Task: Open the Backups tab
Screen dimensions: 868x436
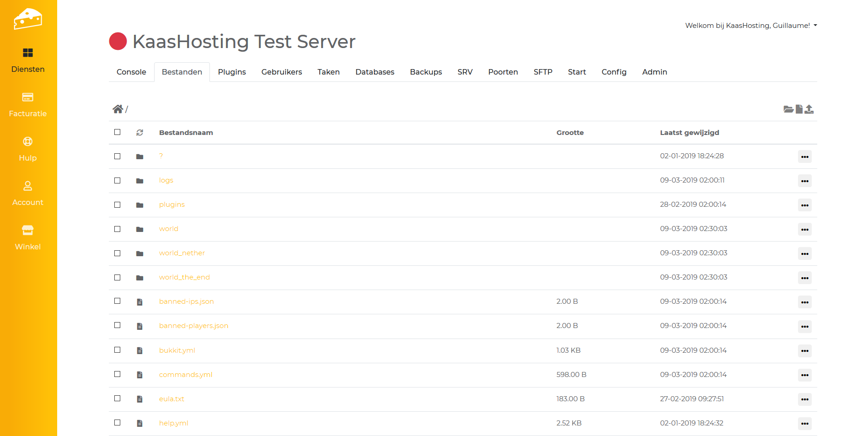Action: coord(426,72)
